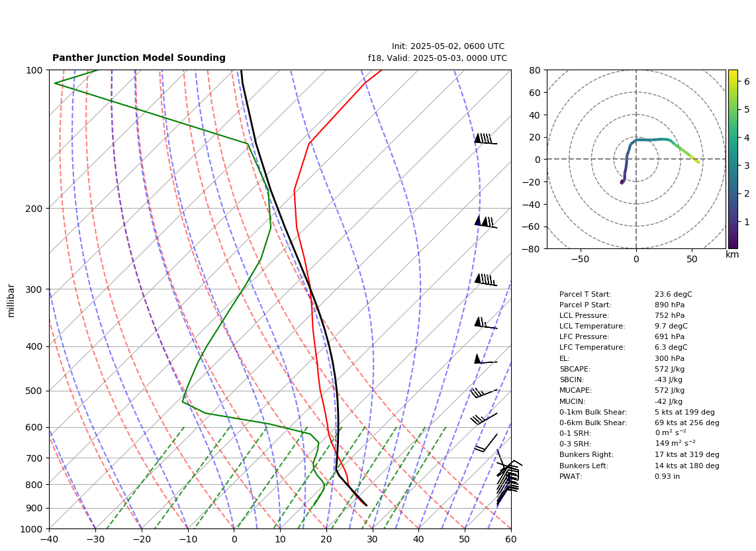Select the wind barb at 500 millibar
This screenshot has width=756, height=551.
point(484,393)
